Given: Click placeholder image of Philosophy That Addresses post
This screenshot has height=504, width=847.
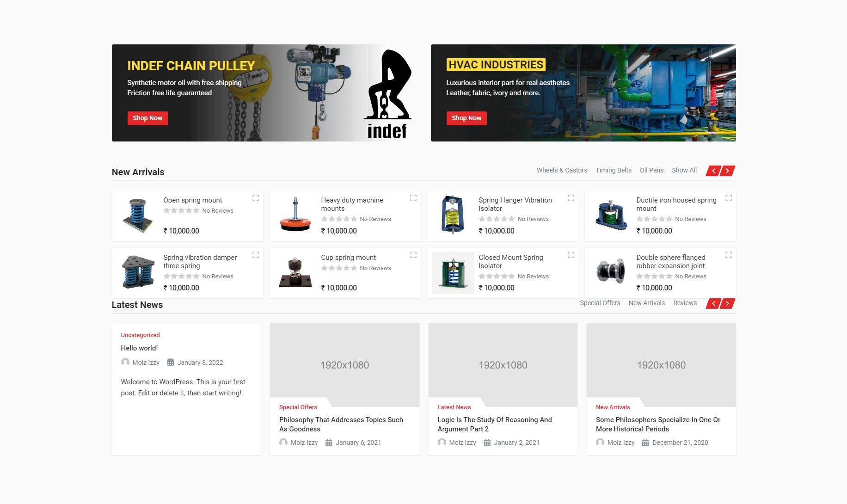Looking at the screenshot, I should (x=344, y=365).
